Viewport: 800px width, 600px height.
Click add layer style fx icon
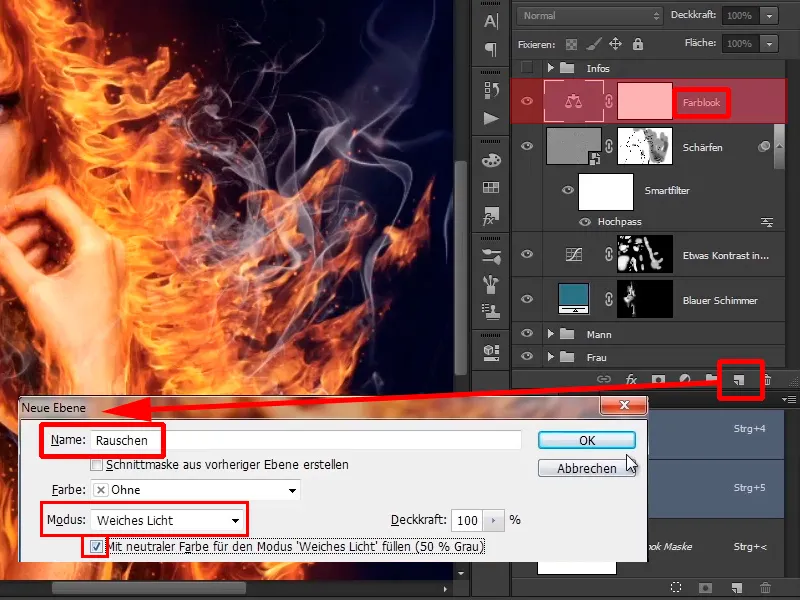pos(631,379)
